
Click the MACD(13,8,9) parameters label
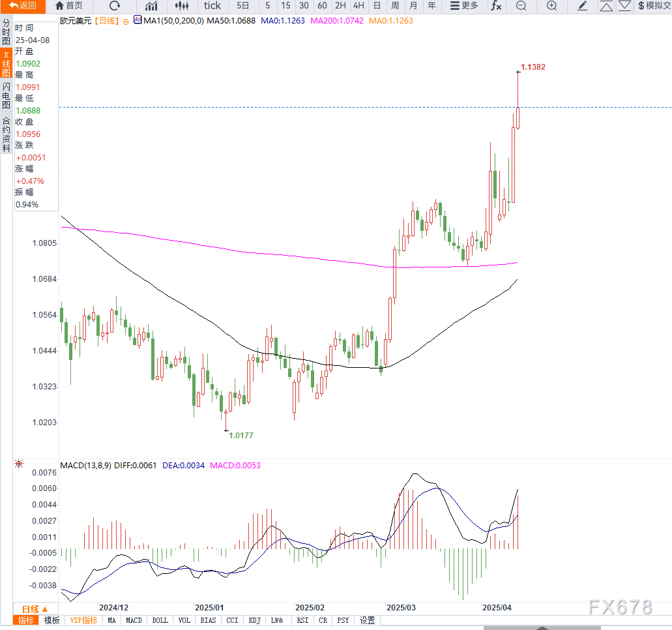[x=86, y=465]
